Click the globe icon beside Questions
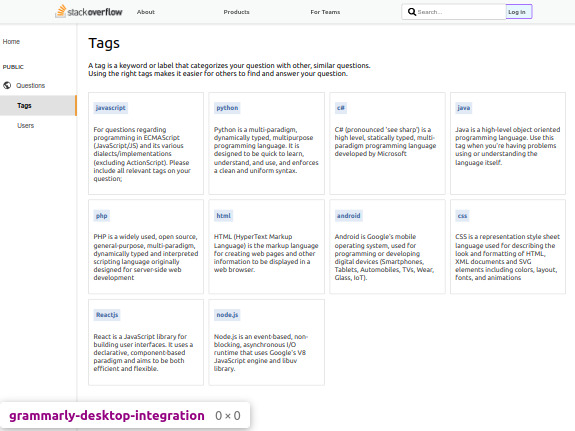 click(7, 85)
